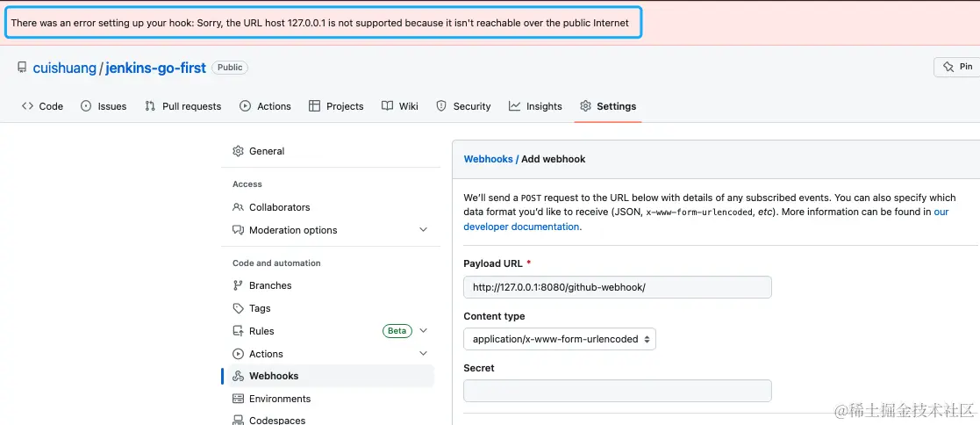Click the Projects table icon
Image resolution: width=980 pixels, height=425 pixels.
point(314,106)
